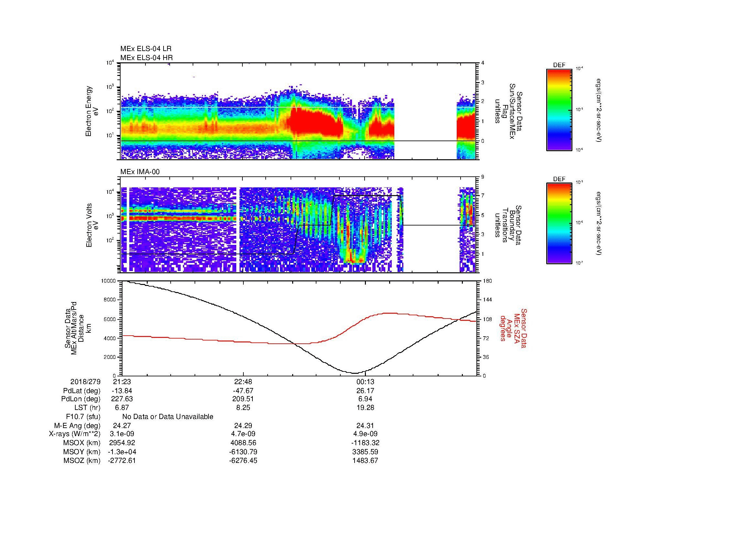Click the 'LST (hr)' row label
Viewport: 756px width, 534px height.
[x=87, y=408]
